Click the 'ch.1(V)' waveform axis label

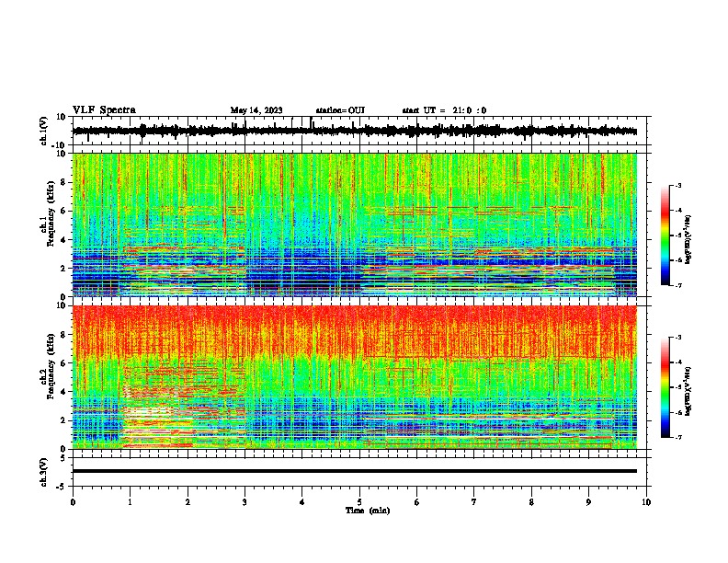44,131
